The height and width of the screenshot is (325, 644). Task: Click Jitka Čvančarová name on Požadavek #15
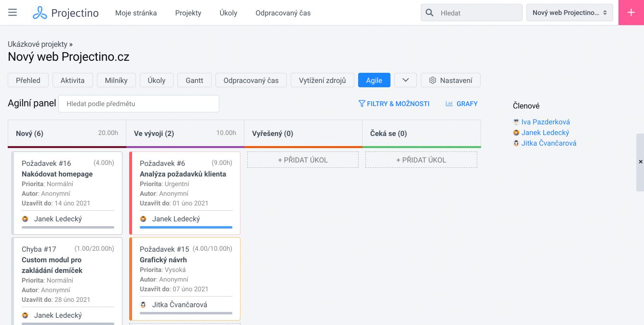pos(180,305)
